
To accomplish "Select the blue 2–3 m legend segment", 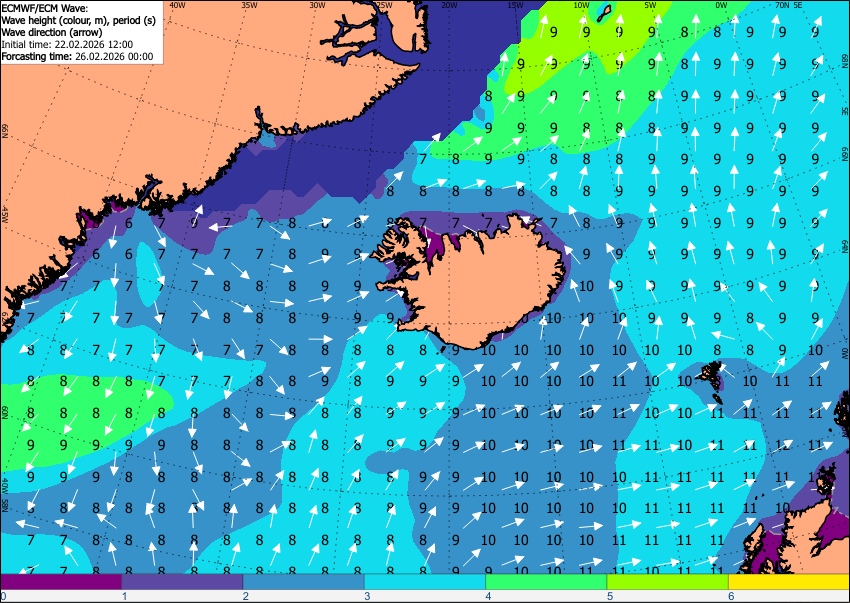I will [x=304, y=581].
